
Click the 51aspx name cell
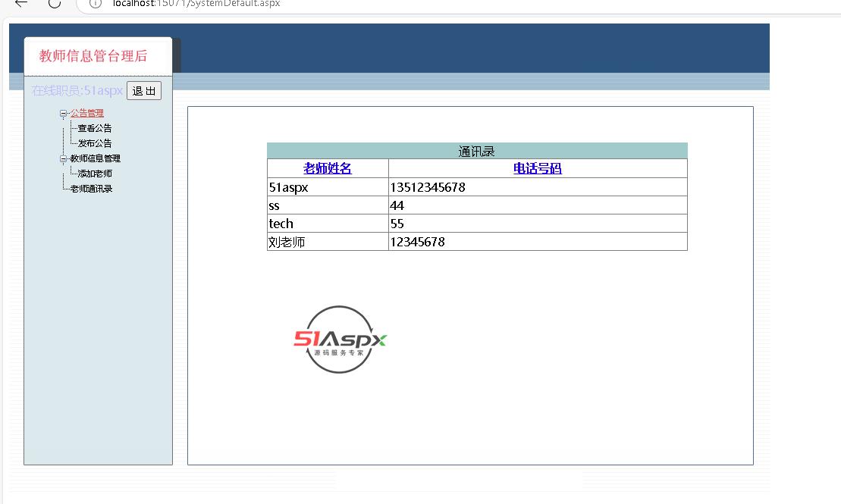(328, 187)
